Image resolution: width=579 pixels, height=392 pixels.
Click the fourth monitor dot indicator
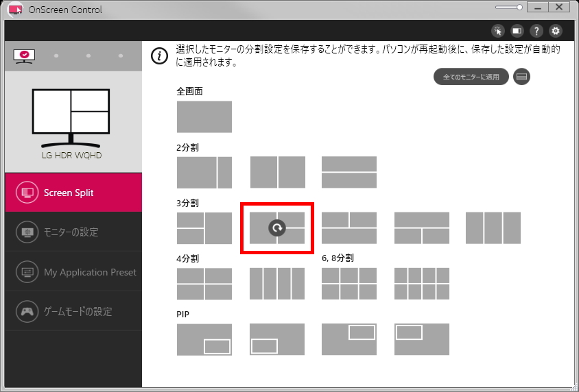[121, 56]
